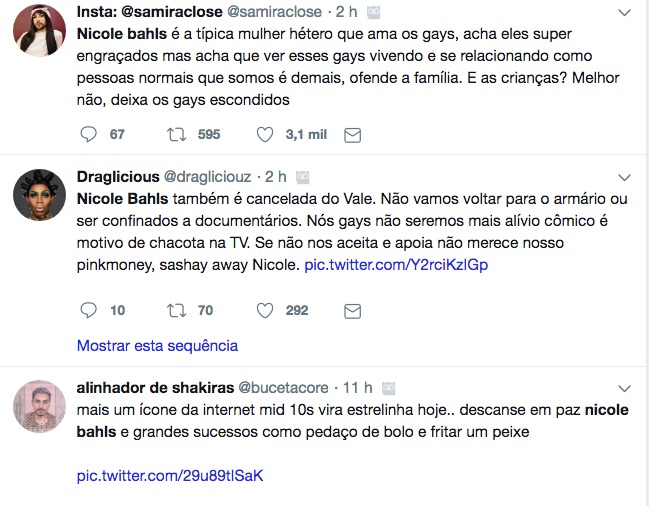Open pic.twitter.com/Y2rciKzlGp link
This screenshot has height=506, width=649.
click(397, 266)
